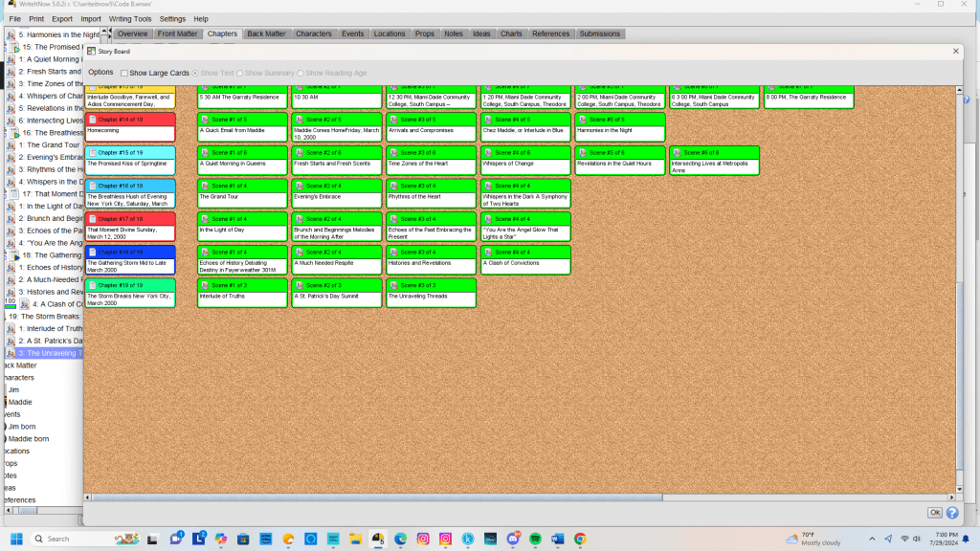The width and height of the screenshot is (980, 551).
Task: Open the Export menu
Action: point(62,19)
